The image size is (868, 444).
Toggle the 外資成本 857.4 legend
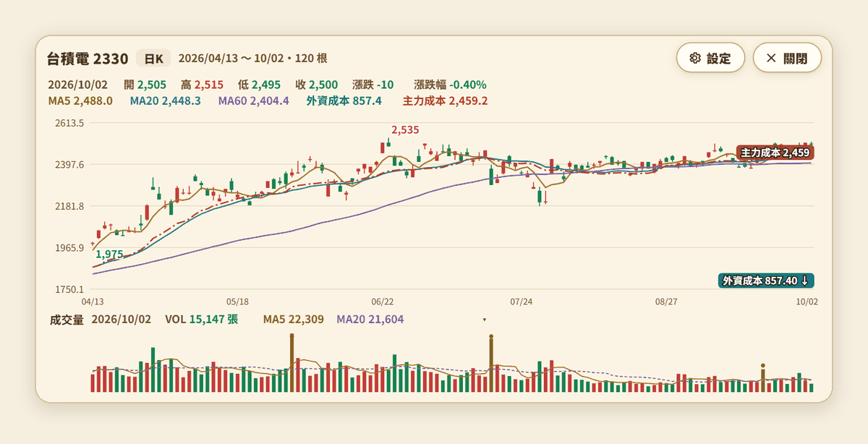(x=344, y=101)
